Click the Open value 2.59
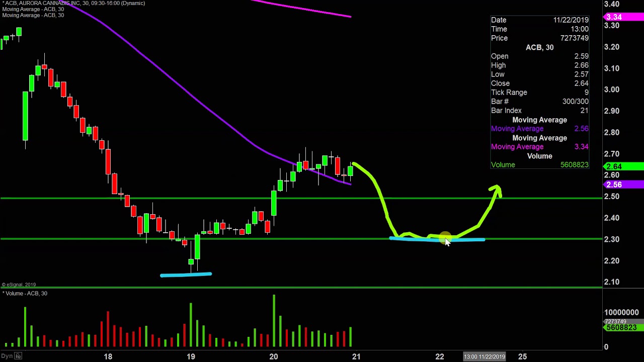The image size is (644, 362). coord(581,56)
